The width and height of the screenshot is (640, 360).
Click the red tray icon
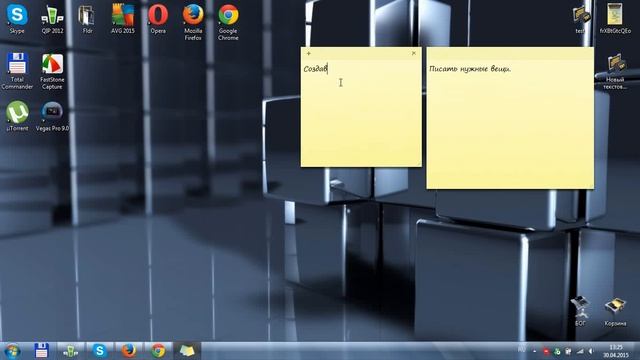pyautogui.click(x=546, y=351)
